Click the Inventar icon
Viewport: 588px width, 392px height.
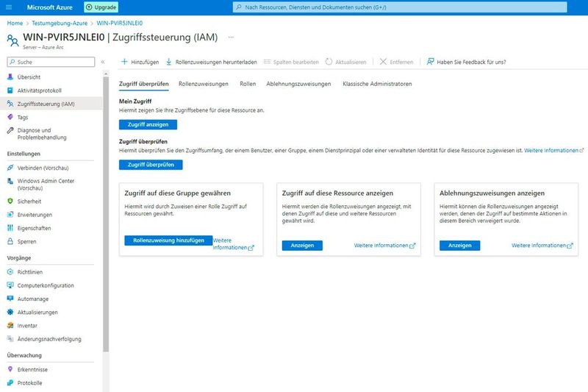(10, 325)
